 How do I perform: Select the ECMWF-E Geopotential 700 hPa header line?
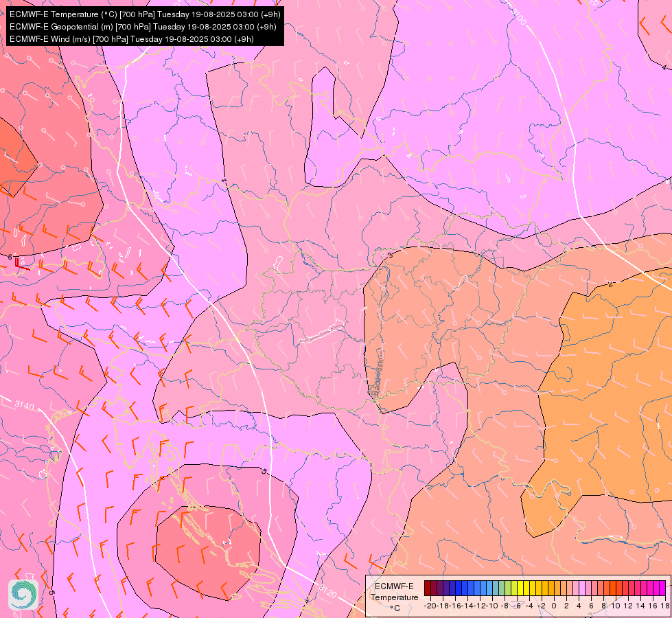143,27
